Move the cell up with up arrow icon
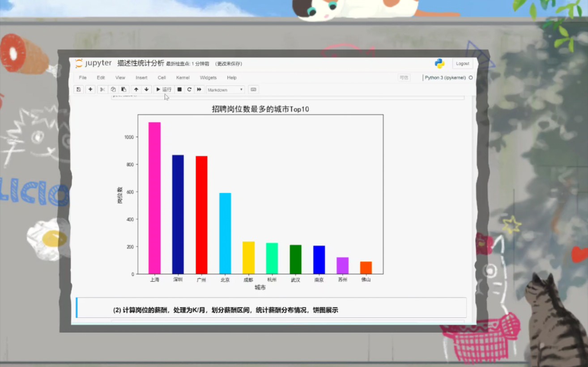This screenshot has height=367, width=588. coord(136,89)
